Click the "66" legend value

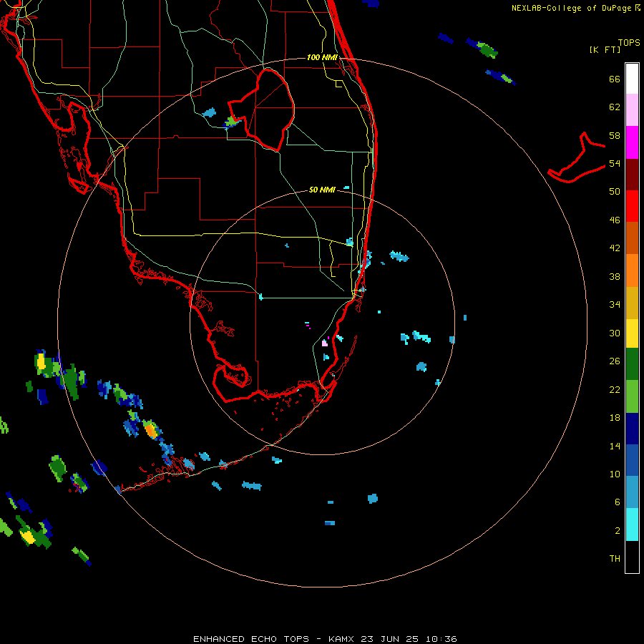615,79
